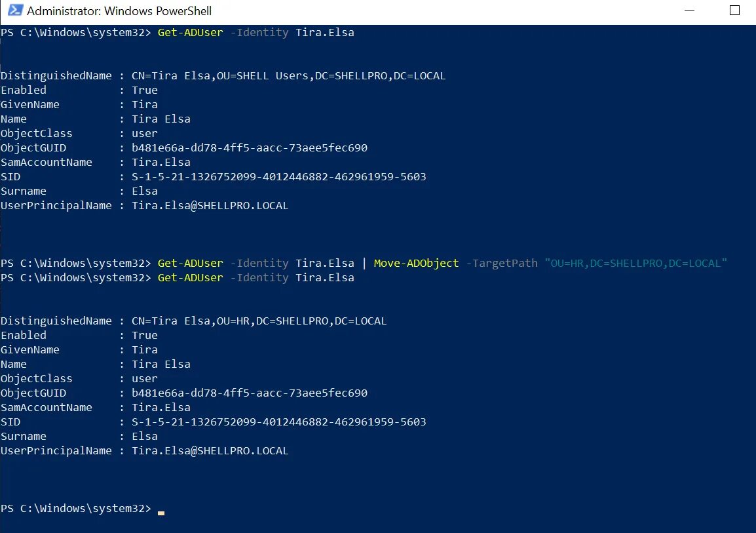
Task: Click the UserPrincipalName value in first output
Action: pyautogui.click(x=210, y=205)
